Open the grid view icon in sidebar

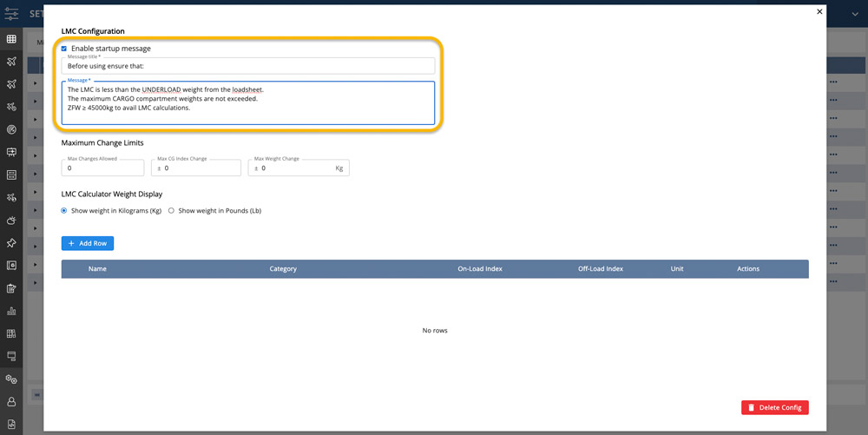[11, 39]
